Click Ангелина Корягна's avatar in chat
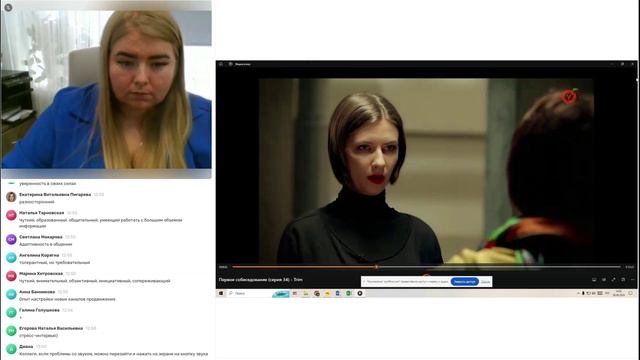The height and width of the screenshot is (360, 640). point(11,258)
